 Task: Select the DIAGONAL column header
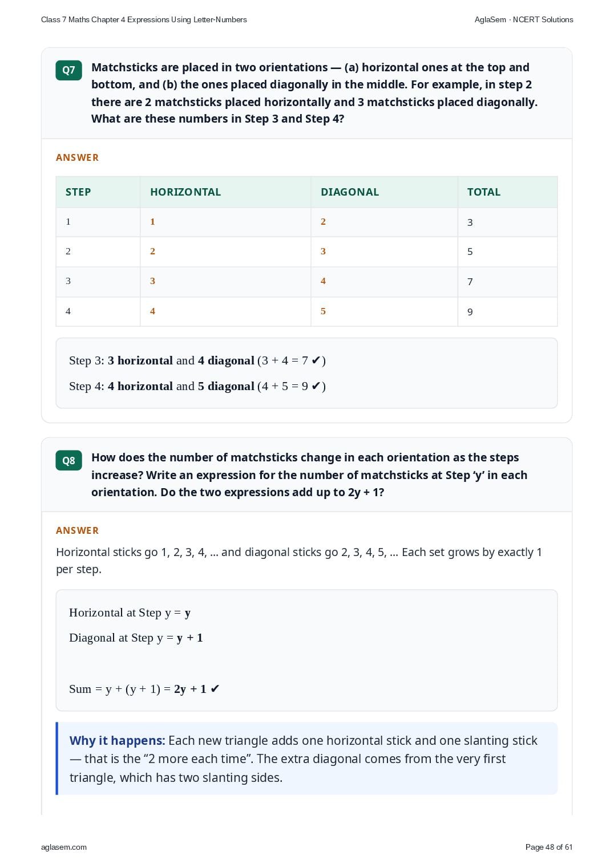(x=350, y=192)
